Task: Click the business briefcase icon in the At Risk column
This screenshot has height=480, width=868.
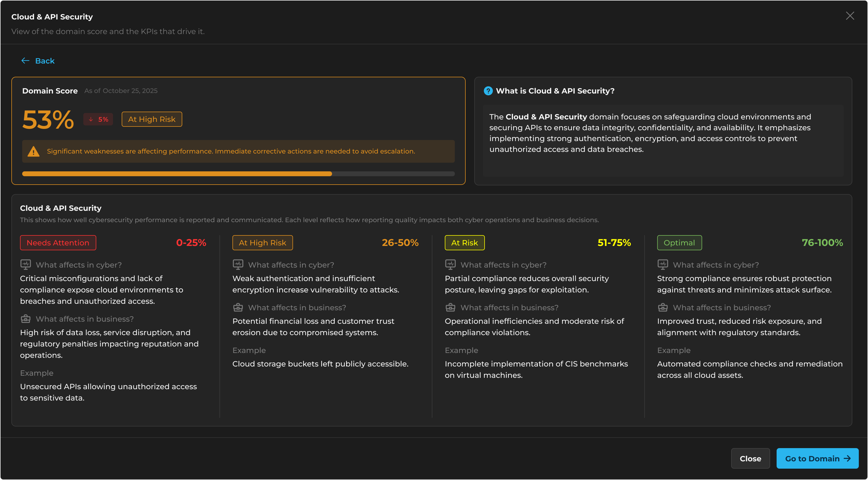Action: pyautogui.click(x=450, y=308)
